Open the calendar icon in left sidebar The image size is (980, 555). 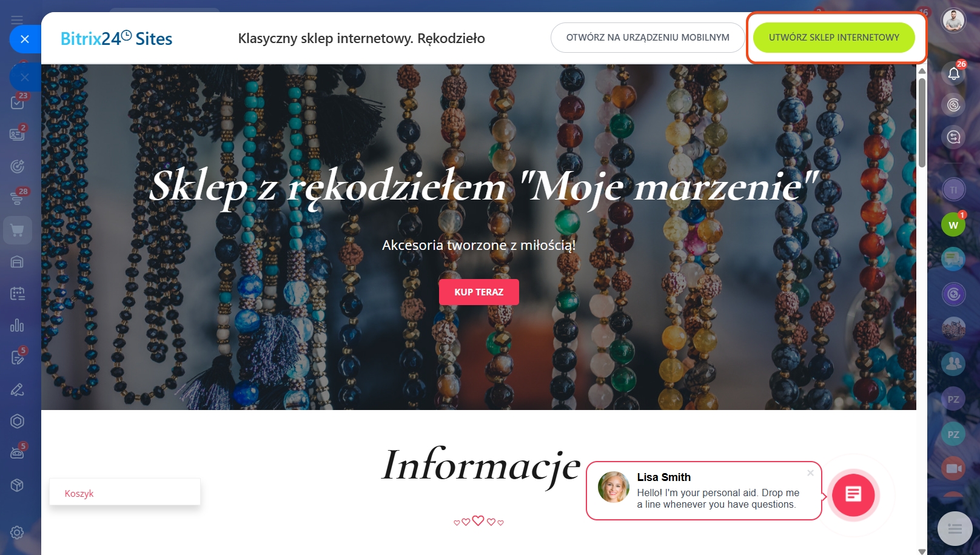(x=18, y=294)
